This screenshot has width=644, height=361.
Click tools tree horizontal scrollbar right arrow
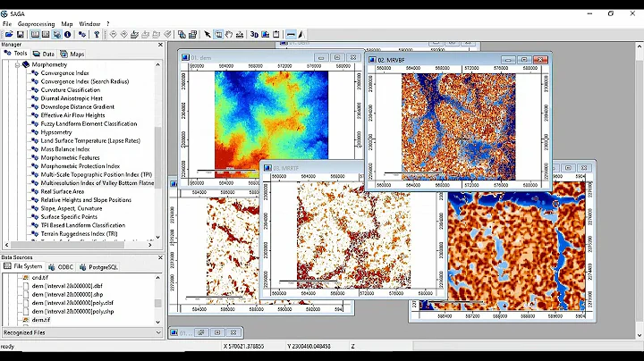tap(150, 245)
